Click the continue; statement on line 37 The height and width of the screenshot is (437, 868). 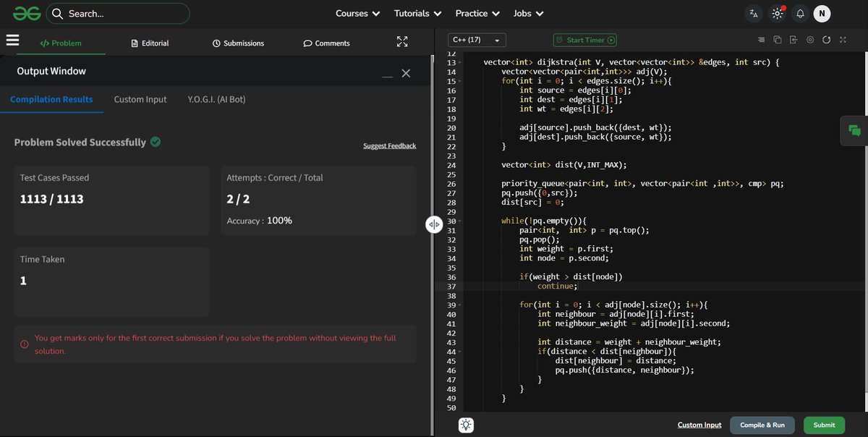(x=558, y=286)
